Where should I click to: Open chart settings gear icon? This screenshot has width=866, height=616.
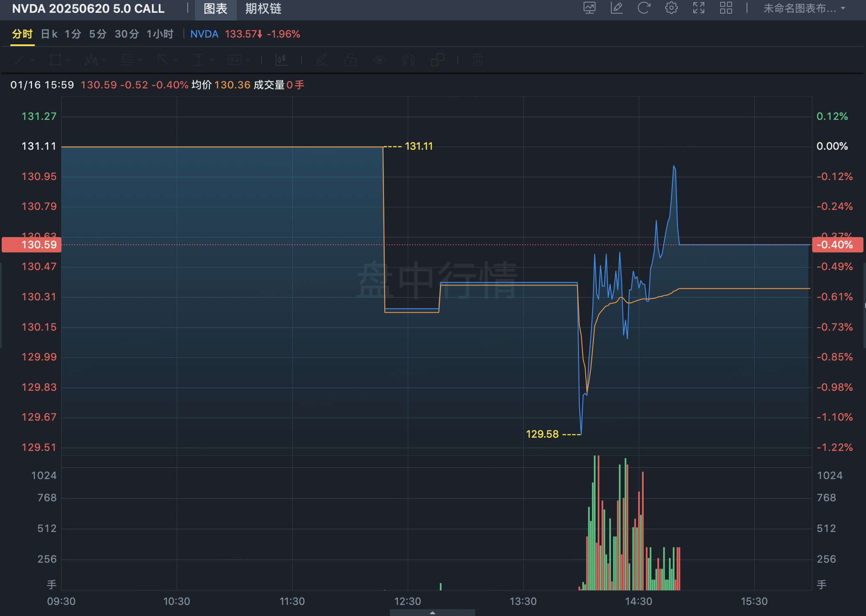pyautogui.click(x=671, y=8)
